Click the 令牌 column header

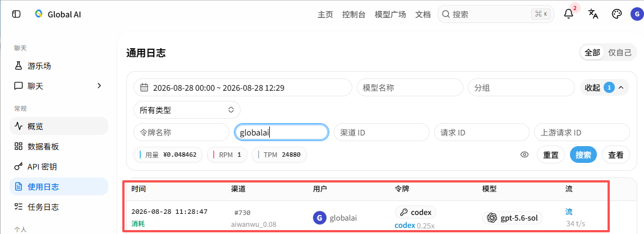(402, 189)
